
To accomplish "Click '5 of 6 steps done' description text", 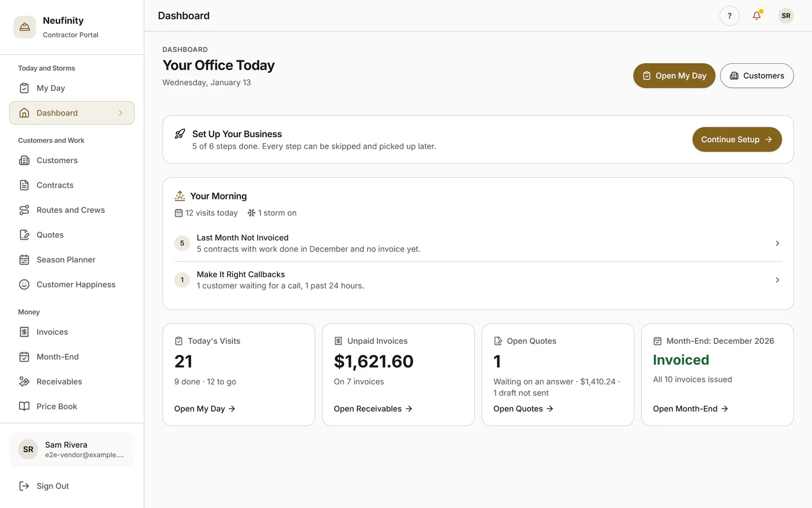I will [314, 146].
